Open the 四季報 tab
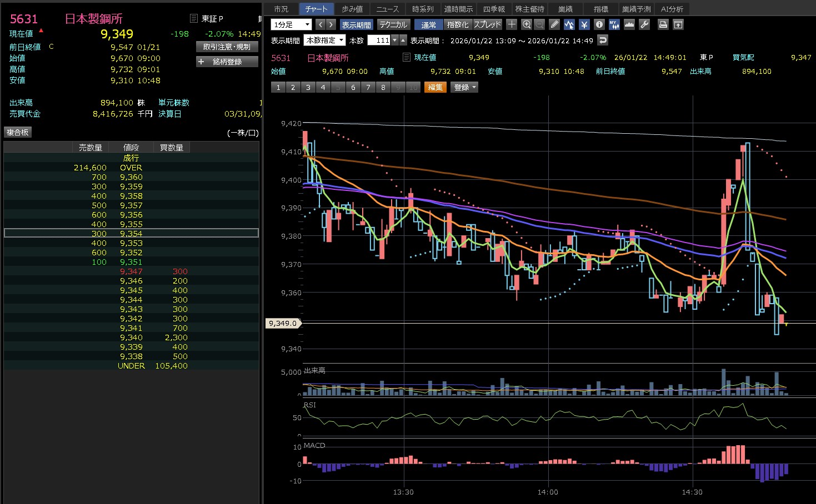This screenshot has width=816, height=504. coord(494,9)
